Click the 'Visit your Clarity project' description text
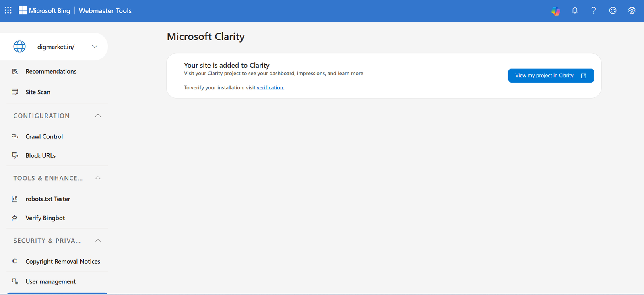Viewport: 644px width, 295px height. [274, 74]
